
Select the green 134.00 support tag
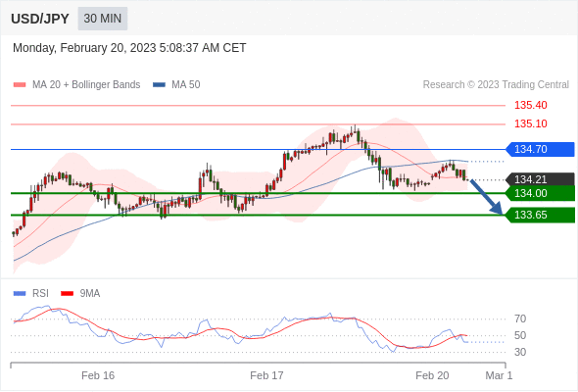(540, 193)
